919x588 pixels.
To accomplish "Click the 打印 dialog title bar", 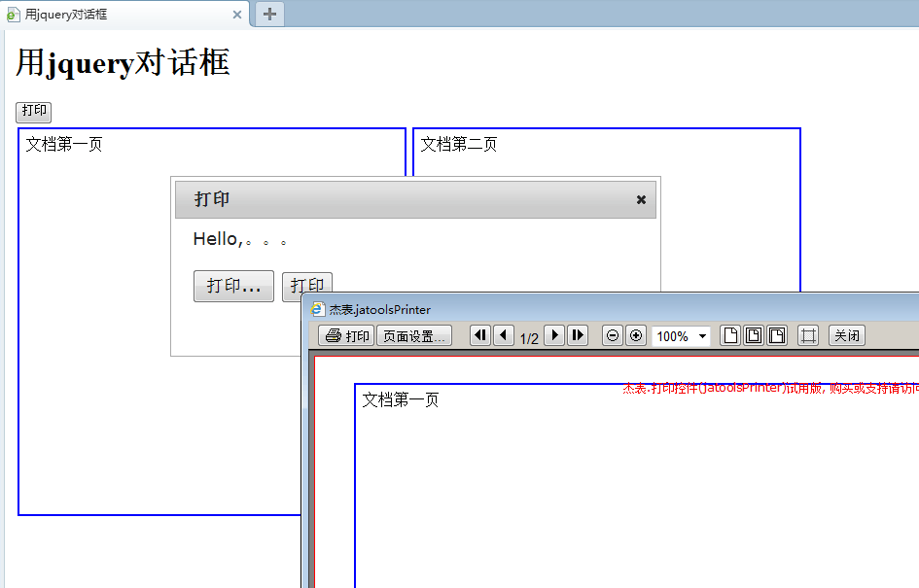I will point(415,199).
